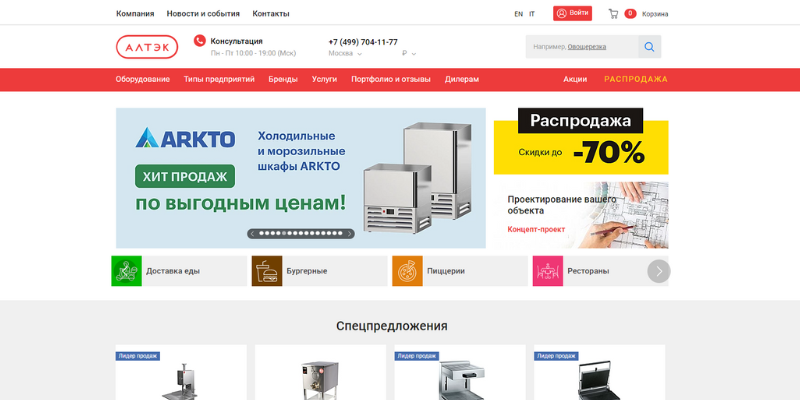The image size is (800, 400).
Task: Open РАСПРОДАЖА in the red navigation bar
Action: coord(636,79)
